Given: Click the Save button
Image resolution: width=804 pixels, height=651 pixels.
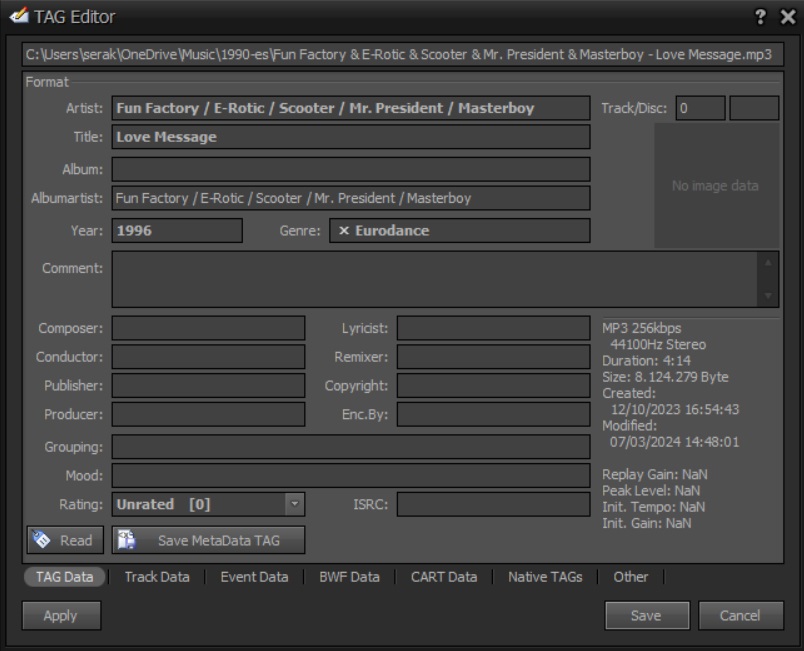Looking at the screenshot, I should click(x=646, y=616).
